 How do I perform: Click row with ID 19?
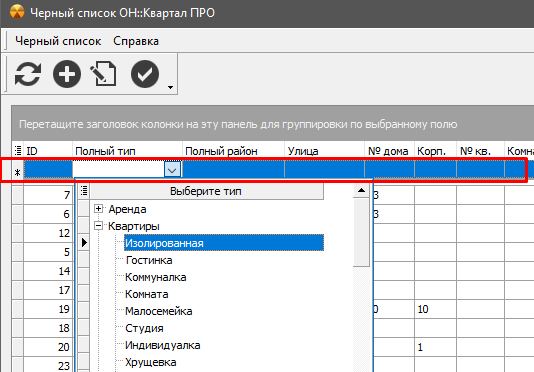[48, 309]
